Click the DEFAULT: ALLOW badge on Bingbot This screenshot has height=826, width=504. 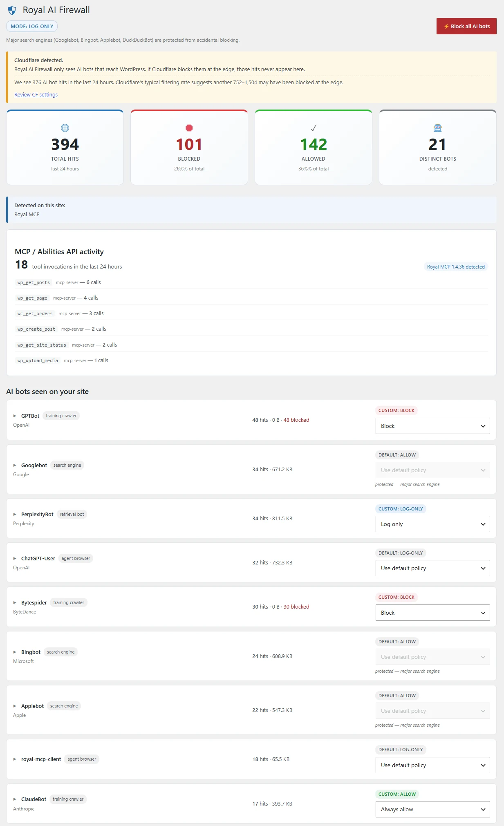click(x=397, y=642)
